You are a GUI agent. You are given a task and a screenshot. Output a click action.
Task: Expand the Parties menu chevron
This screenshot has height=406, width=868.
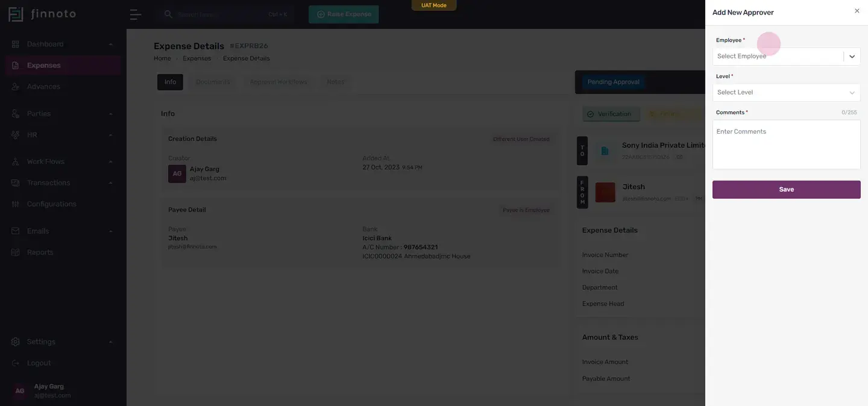tap(111, 114)
